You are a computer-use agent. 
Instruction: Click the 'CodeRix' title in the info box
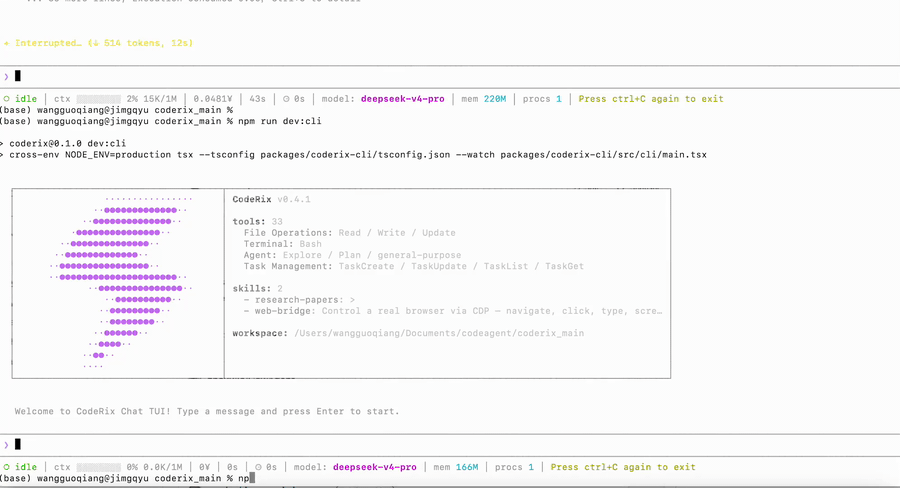click(252, 199)
